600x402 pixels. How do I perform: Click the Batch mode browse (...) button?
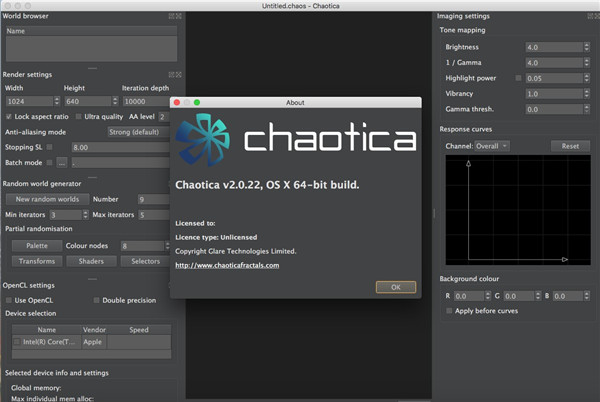[x=62, y=163]
